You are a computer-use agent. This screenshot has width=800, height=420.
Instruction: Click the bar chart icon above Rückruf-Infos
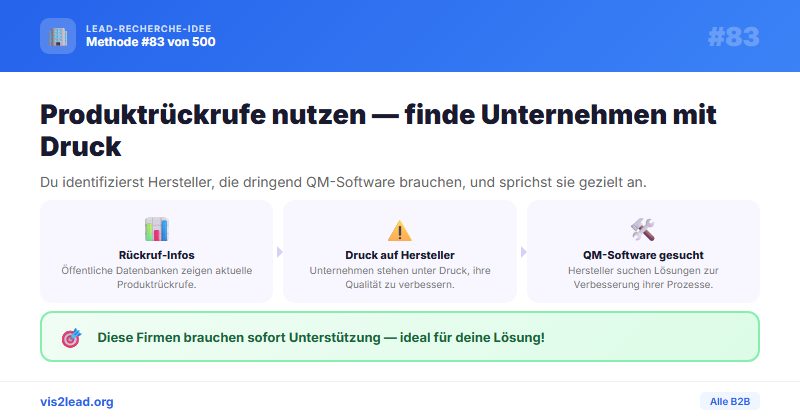(156, 229)
